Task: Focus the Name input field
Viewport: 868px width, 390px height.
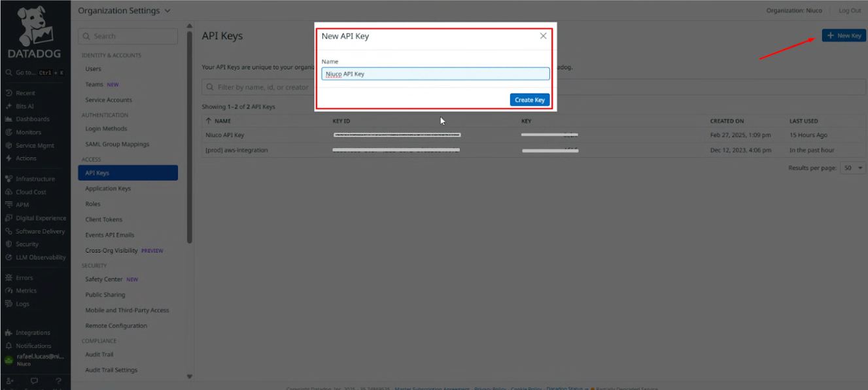Action: coord(436,74)
